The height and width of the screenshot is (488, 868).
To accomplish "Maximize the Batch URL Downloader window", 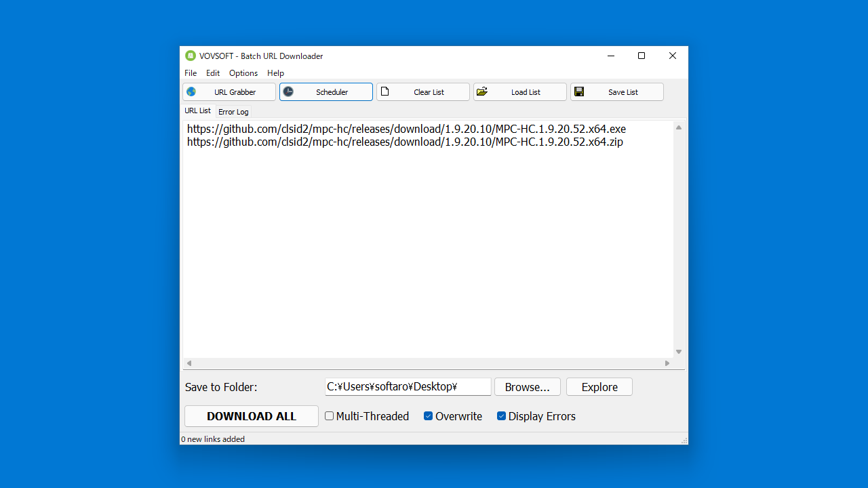I will coord(642,56).
